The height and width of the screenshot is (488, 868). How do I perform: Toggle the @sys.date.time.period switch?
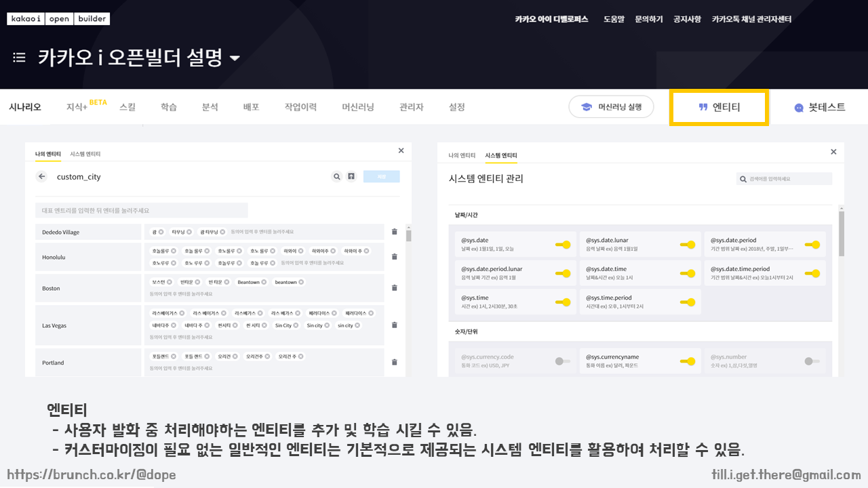click(812, 274)
